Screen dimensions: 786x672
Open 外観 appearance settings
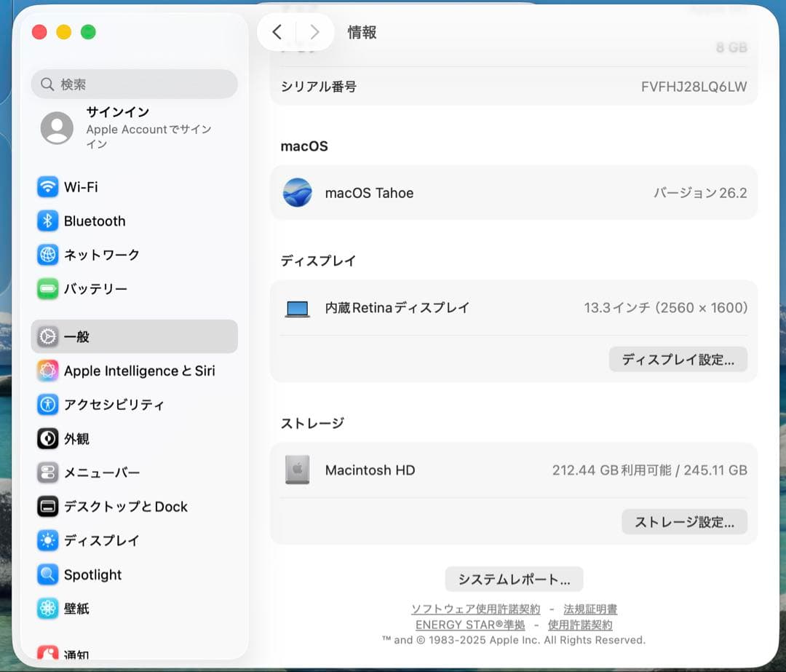click(78, 439)
